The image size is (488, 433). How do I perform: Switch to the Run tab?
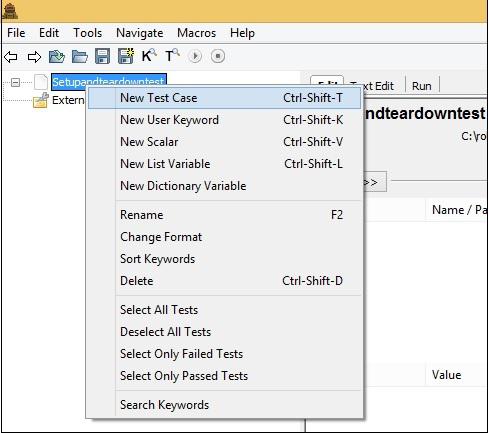pyautogui.click(x=422, y=86)
